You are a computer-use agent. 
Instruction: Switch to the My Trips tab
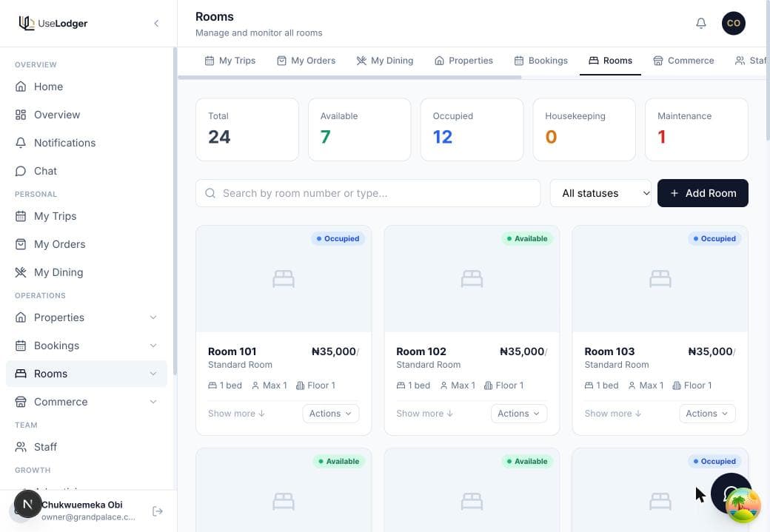point(230,61)
